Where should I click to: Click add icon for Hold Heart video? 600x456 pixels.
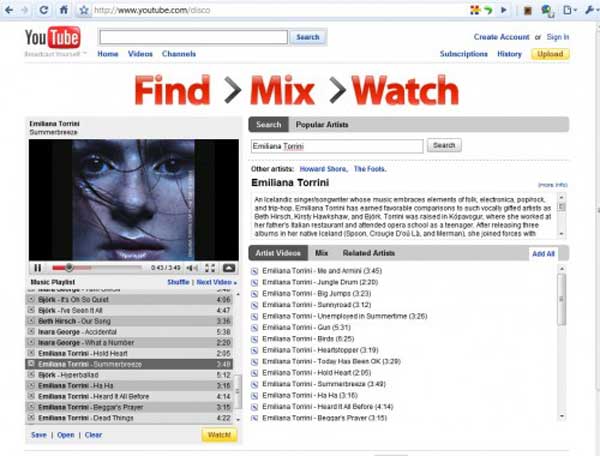pyautogui.click(x=254, y=373)
